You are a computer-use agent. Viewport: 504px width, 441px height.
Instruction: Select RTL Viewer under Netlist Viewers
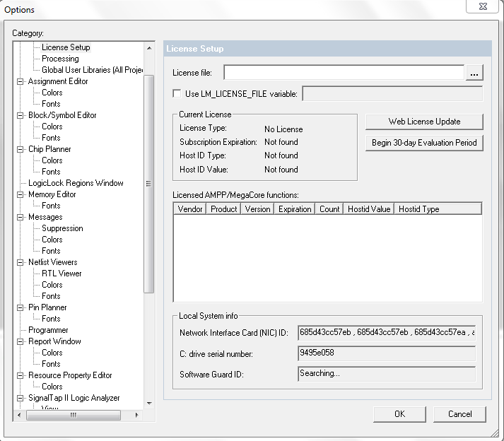[x=61, y=274]
